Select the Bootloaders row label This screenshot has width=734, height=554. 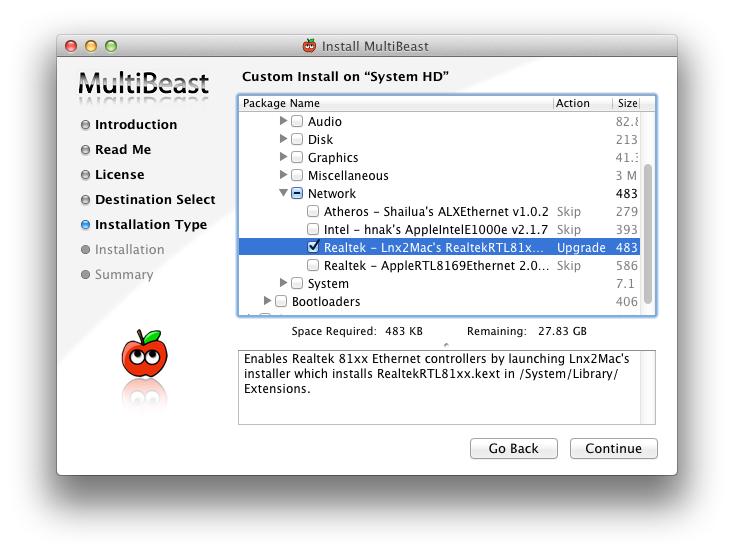(x=326, y=302)
